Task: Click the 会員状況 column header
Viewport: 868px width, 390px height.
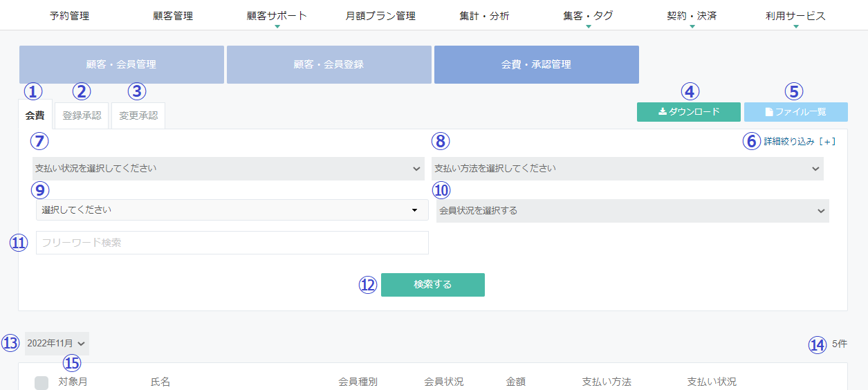Action: click(x=444, y=382)
